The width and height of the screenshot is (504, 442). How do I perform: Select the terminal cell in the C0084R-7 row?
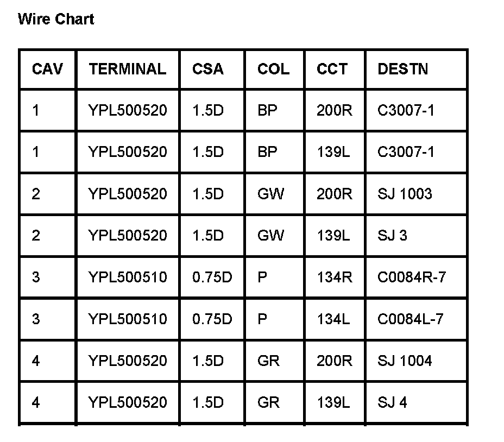click(x=128, y=277)
